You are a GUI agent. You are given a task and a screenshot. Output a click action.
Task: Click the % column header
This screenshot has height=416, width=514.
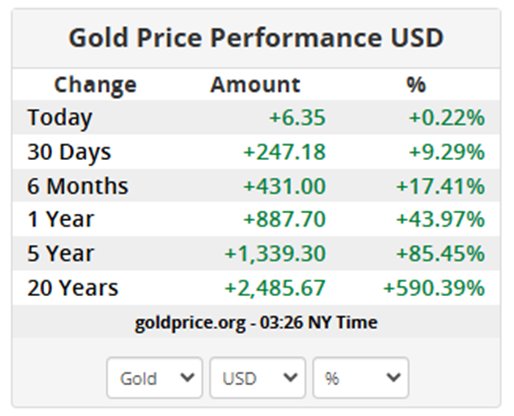coord(416,84)
